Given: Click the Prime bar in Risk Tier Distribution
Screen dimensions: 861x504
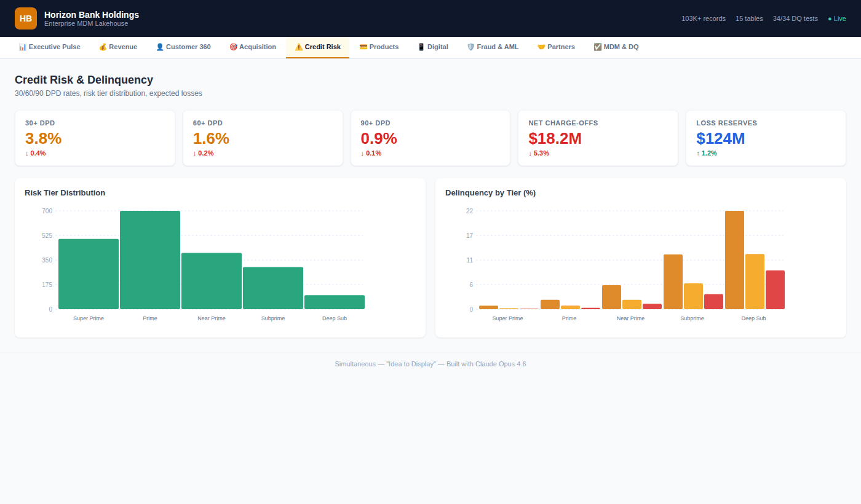Looking at the screenshot, I should pyautogui.click(x=150, y=260).
